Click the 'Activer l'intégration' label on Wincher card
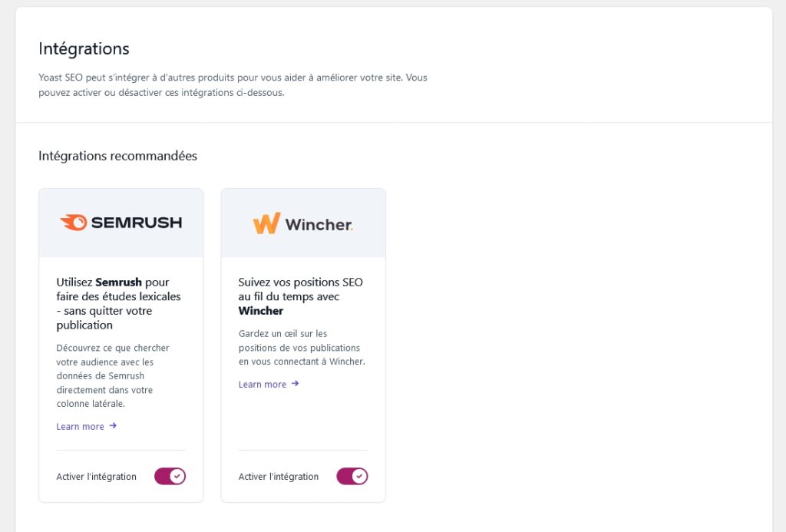 (x=279, y=476)
